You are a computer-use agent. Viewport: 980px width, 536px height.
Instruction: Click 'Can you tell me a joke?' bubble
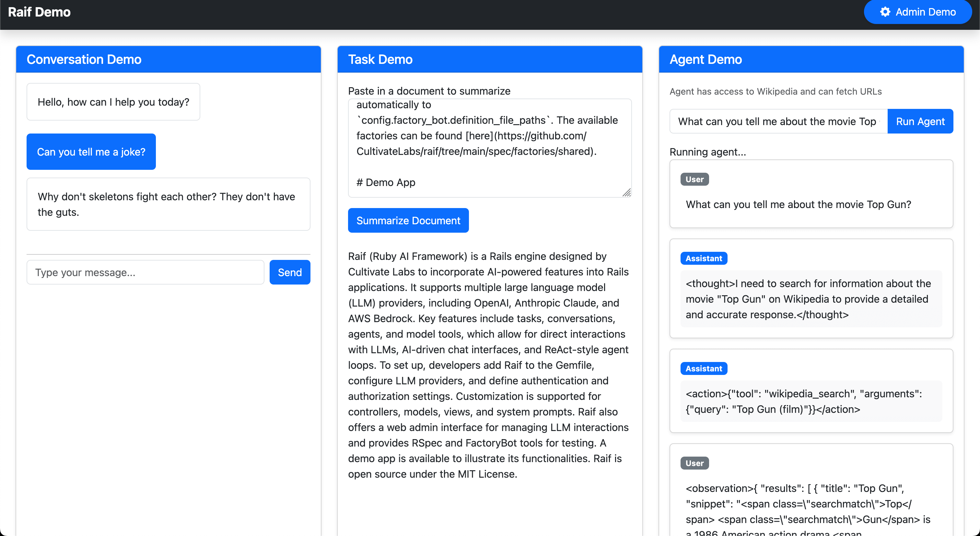[x=91, y=152]
